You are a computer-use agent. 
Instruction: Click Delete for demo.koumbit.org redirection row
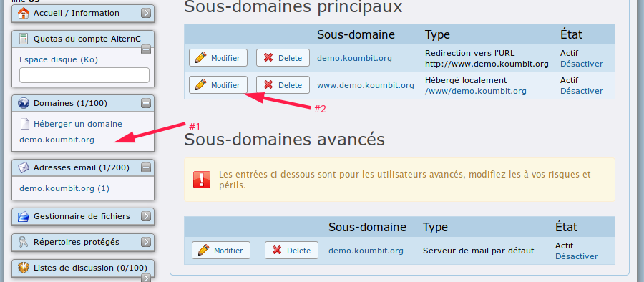(x=283, y=58)
